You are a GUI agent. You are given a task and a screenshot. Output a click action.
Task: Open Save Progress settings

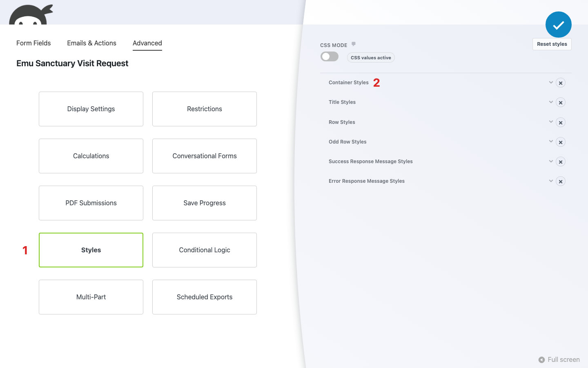[x=205, y=203]
